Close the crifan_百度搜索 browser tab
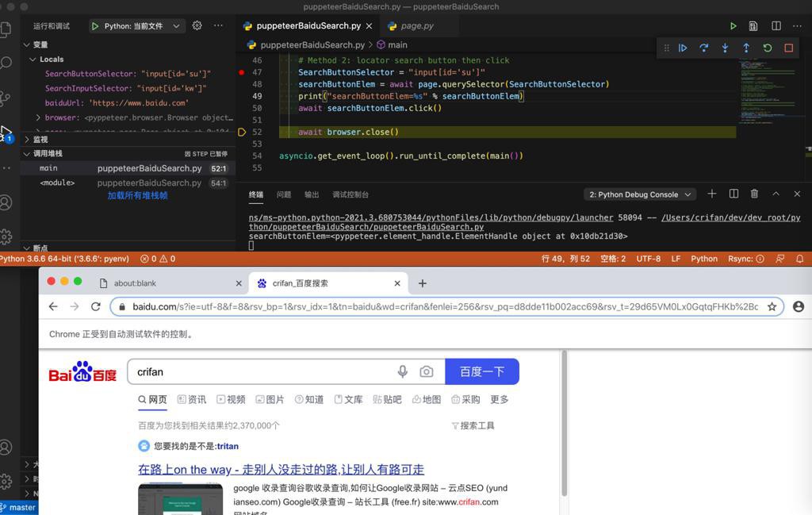The height and width of the screenshot is (515, 812). click(x=397, y=283)
